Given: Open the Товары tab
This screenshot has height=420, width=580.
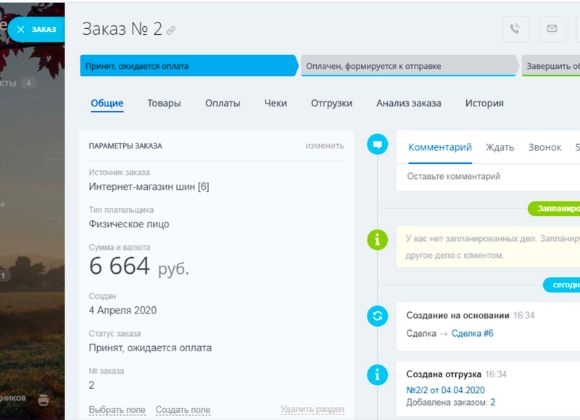Looking at the screenshot, I should pyautogui.click(x=164, y=103).
